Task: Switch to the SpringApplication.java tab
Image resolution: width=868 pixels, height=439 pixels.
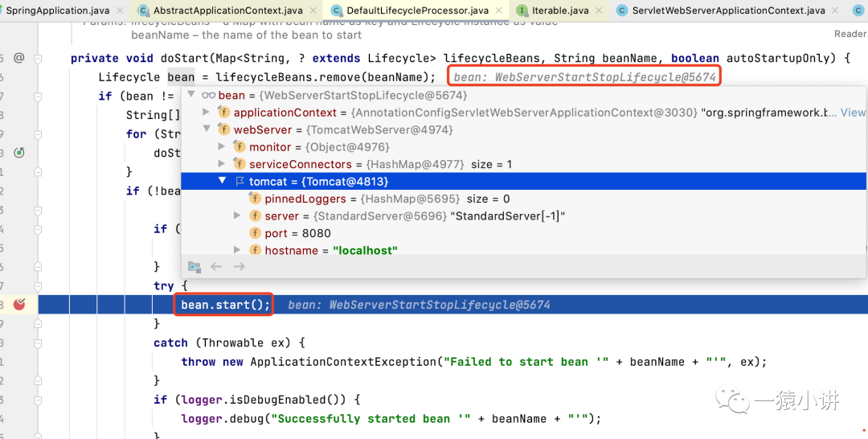Action: (x=59, y=10)
